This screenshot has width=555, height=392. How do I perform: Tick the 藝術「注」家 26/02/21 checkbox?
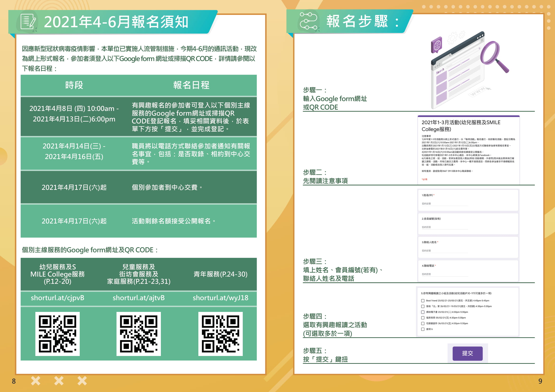423,306
